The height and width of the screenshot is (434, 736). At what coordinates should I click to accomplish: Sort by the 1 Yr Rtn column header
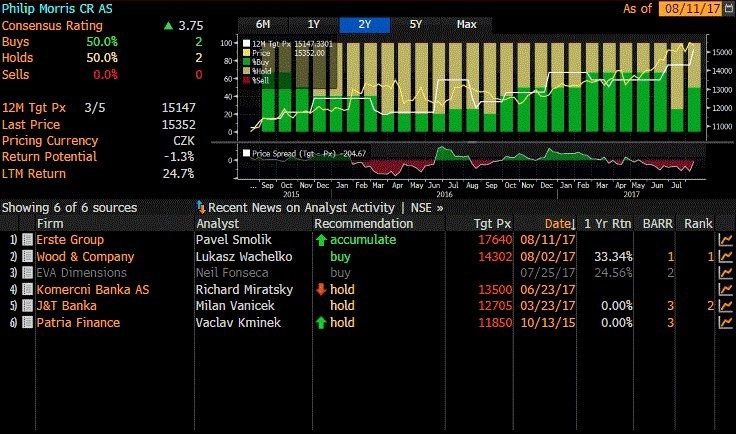607,224
